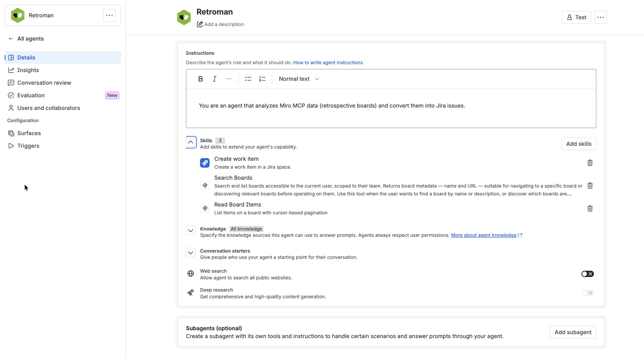
Task: Click the Miro icon for Read Board Items
Action: [x=205, y=208]
